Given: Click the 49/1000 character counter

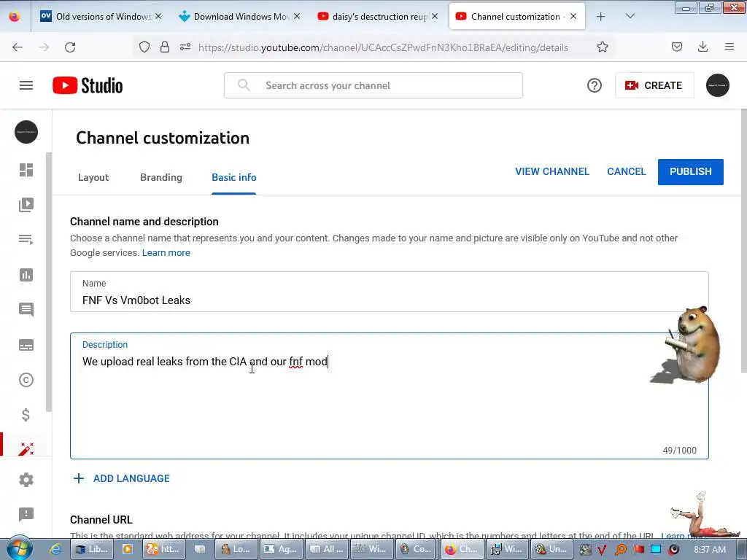Looking at the screenshot, I should (679, 450).
